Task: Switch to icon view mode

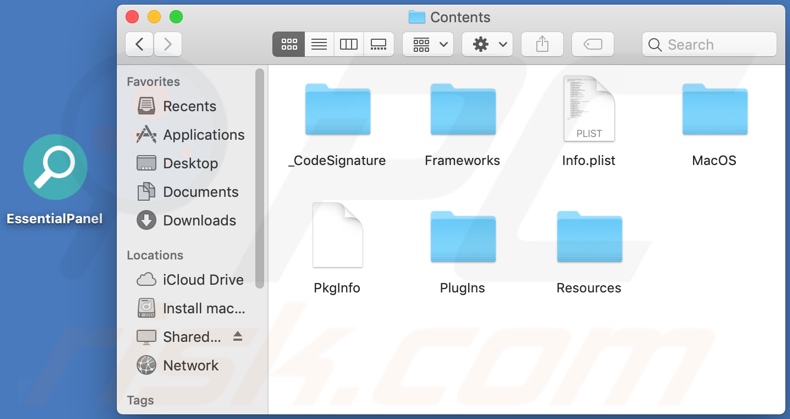Action: 289,44
